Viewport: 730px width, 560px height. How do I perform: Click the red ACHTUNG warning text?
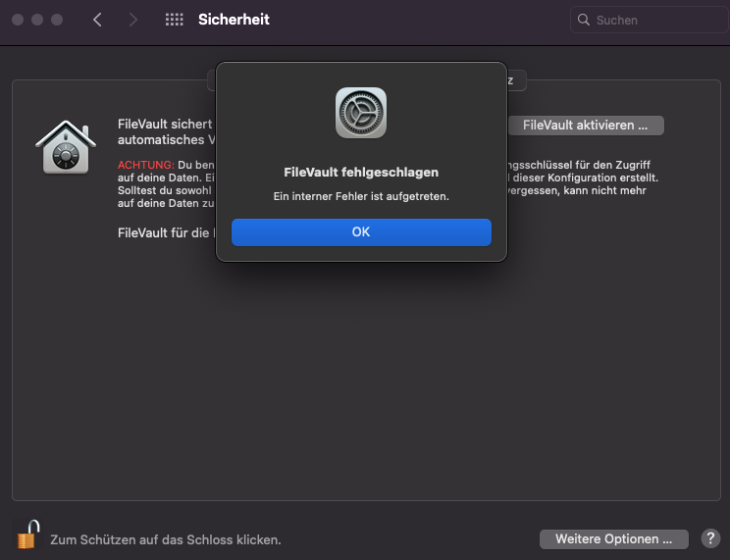145,164
